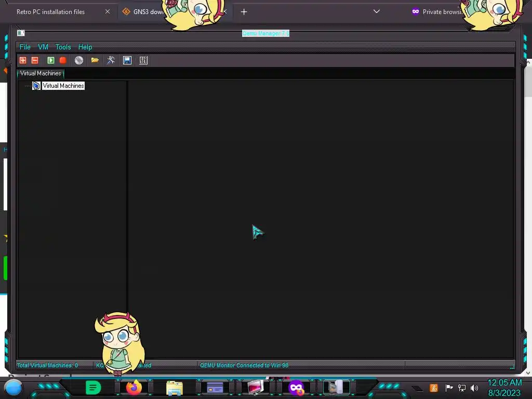The width and height of the screenshot is (532, 399).
Task: Open Action Center flag tray icon
Action: click(449, 388)
